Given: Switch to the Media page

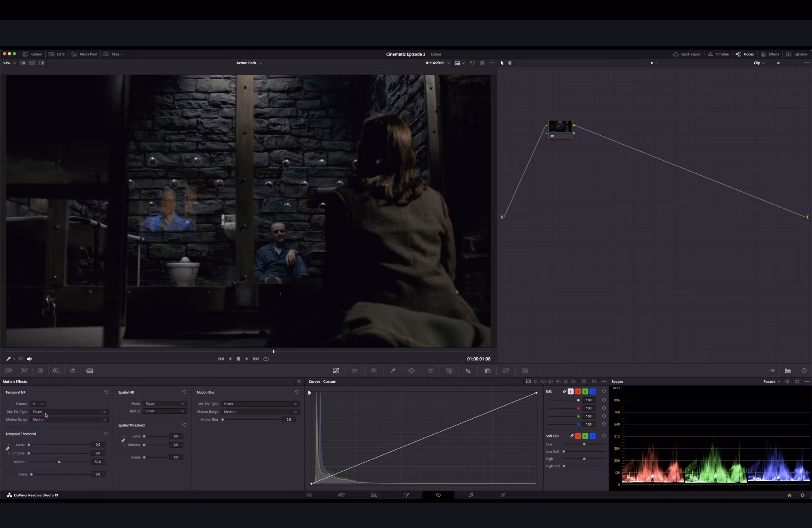Looking at the screenshot, I should (x=309, y=495).
